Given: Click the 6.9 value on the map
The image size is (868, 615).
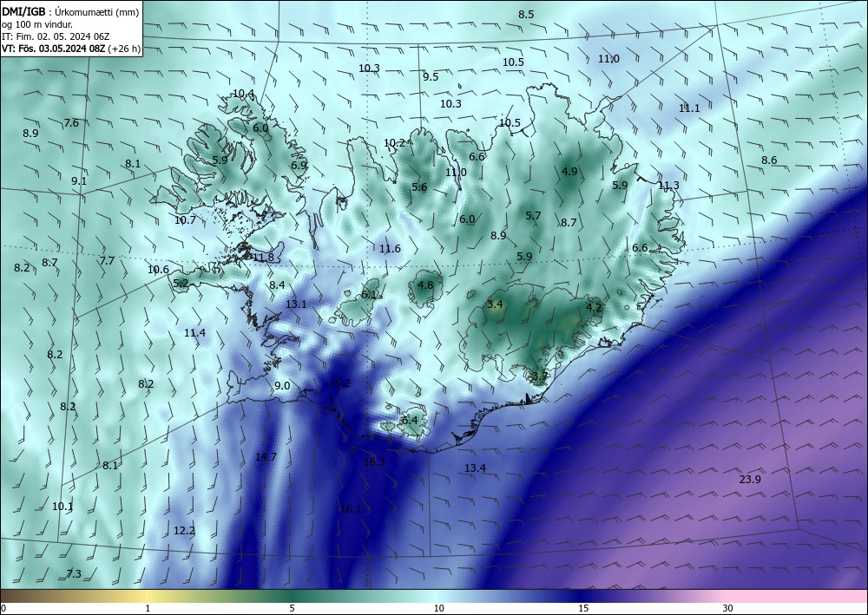Looking at the screenshot, I should click(299, 166).
